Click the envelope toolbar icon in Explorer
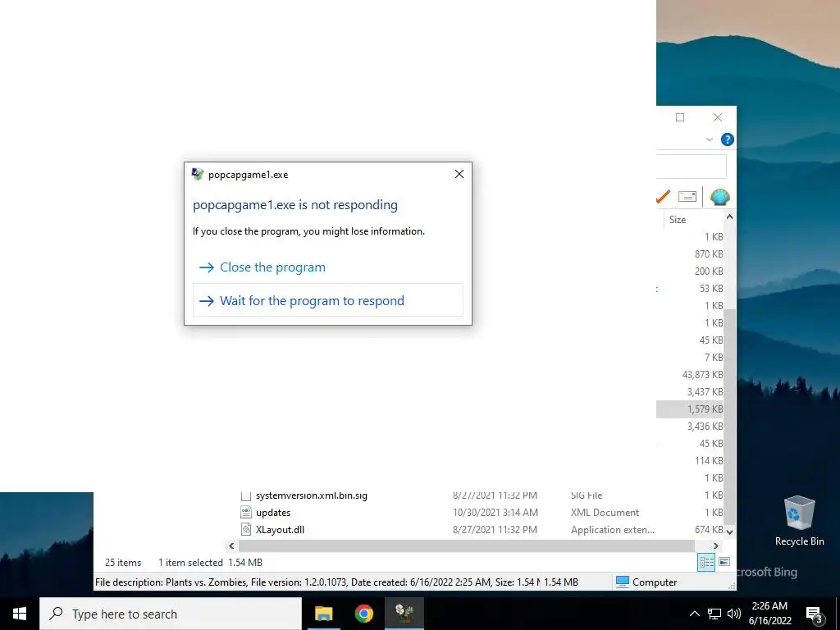Screen dimensions: 840x630 687,197
